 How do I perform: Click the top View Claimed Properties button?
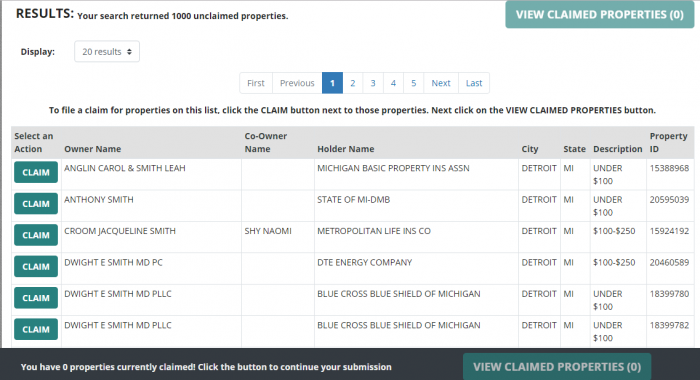tap(600, 15)
